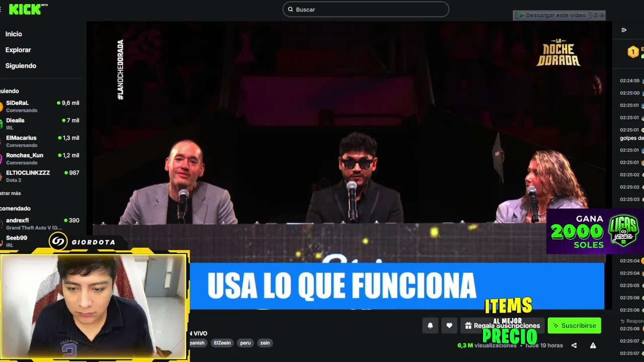Click chat timestamp 02:24:59
The image size is (644, 362).
click(x=629, y=80)
